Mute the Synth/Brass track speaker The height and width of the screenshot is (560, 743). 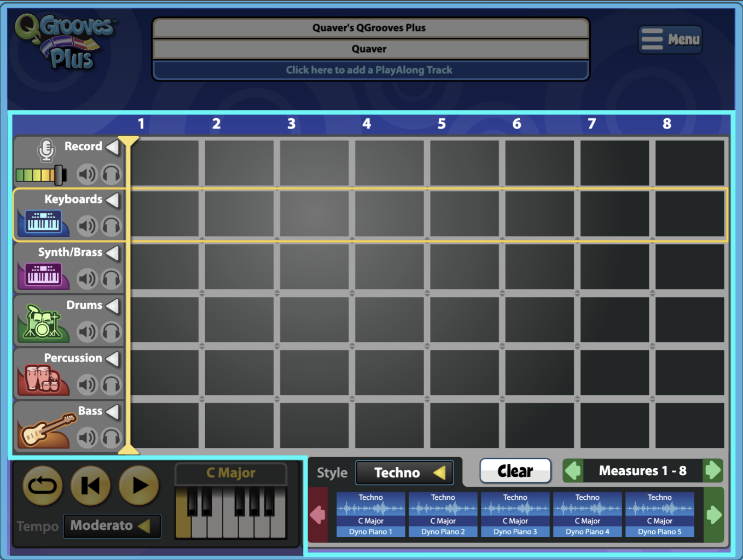click(x=87, y=279)
